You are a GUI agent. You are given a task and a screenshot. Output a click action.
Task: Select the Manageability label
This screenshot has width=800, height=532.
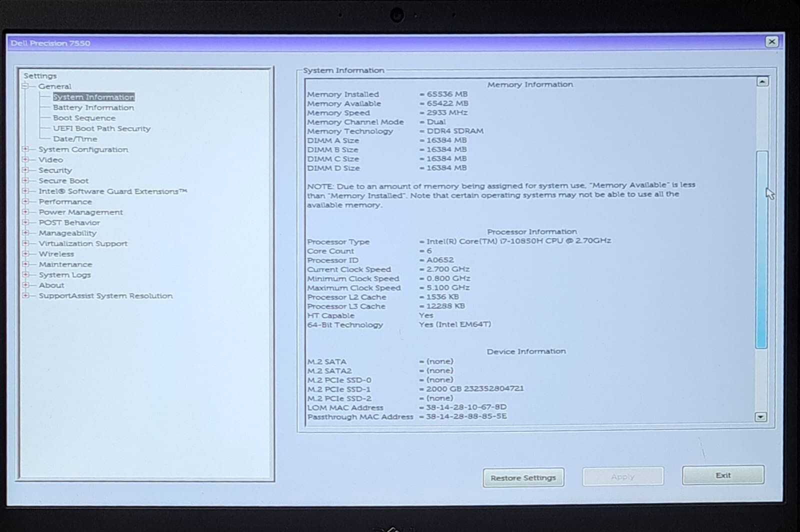[x=67, y=233]
